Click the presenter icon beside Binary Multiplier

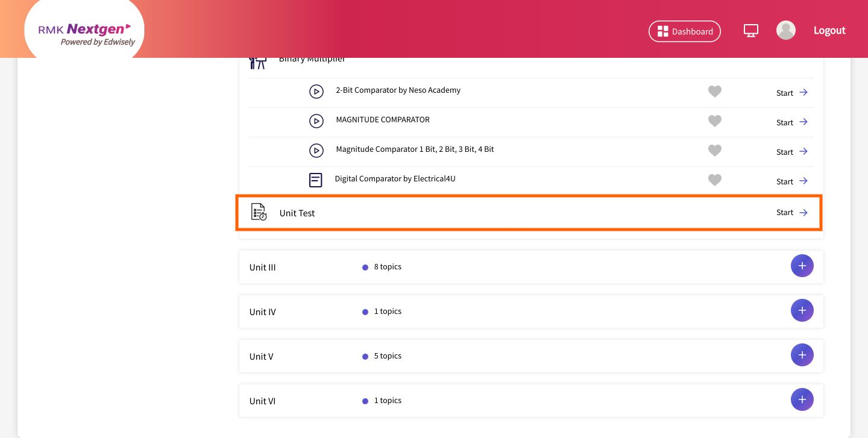257,63
